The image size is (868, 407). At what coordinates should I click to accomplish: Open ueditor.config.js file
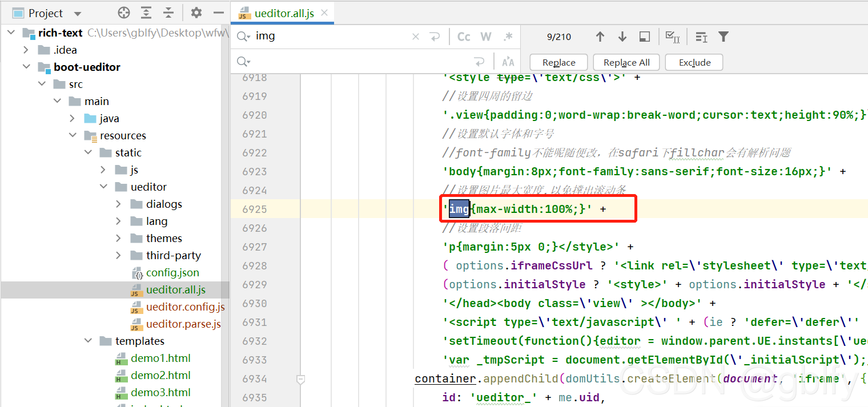tap(185, 307)
